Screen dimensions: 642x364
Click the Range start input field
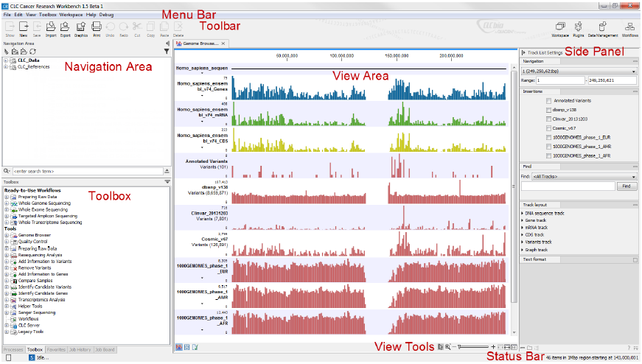click(560, 80)
